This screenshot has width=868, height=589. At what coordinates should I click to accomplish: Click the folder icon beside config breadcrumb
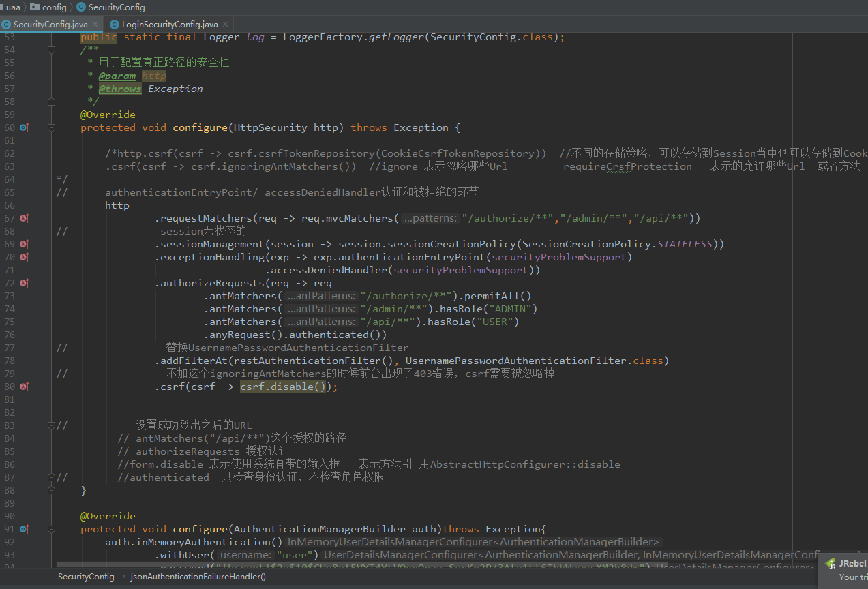click(x=35, y=7)
